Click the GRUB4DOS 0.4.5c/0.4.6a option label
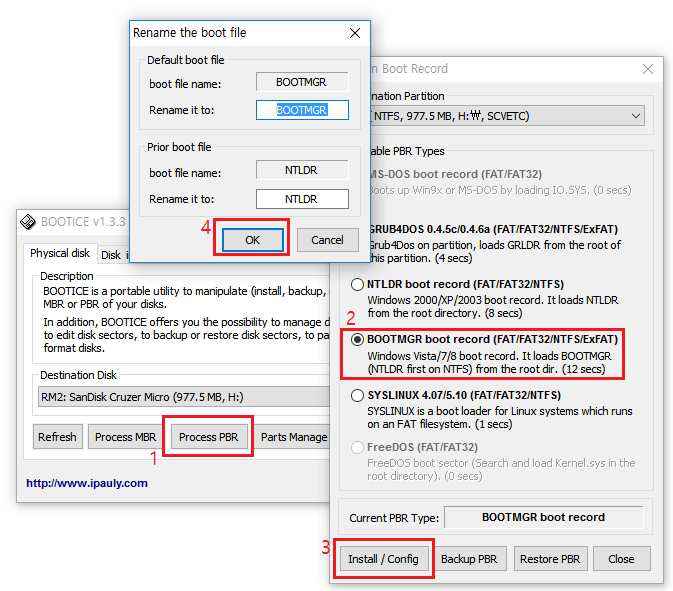Image resolution: width=673 pixels, height=591 pixels. click(494, 229)
